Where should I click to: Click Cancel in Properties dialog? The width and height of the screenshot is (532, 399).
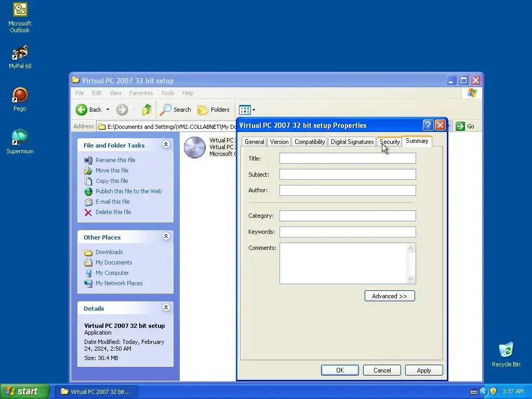382,370
